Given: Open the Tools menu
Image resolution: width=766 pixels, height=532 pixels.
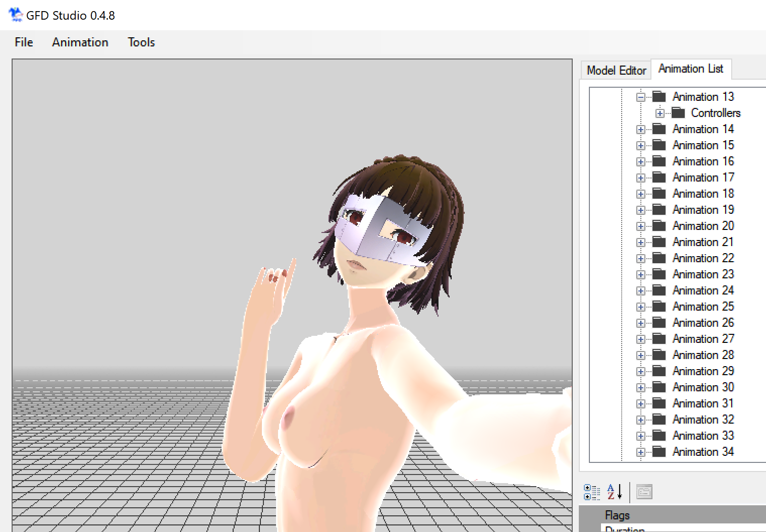Looking at the screenshot, I should click(141, 42).
